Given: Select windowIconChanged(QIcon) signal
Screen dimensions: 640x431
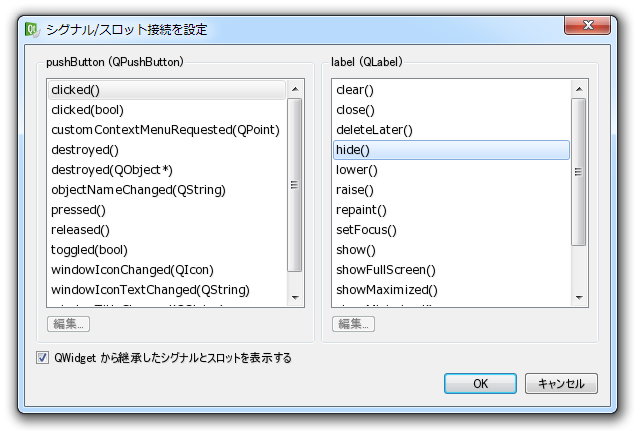Looking at the screenshot, I should coord(167,270).
